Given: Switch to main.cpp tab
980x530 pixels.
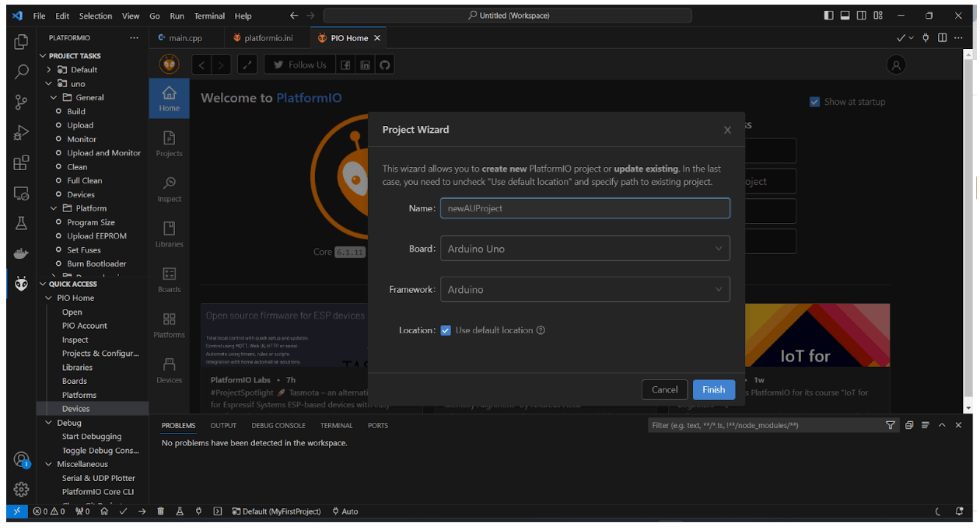Looking at the screenshot, I should [x=186, y=38].
